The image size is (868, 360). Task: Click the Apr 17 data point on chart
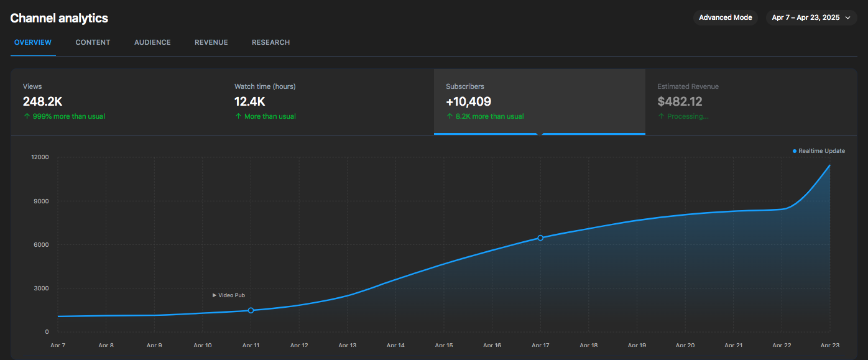coord(540,237)
